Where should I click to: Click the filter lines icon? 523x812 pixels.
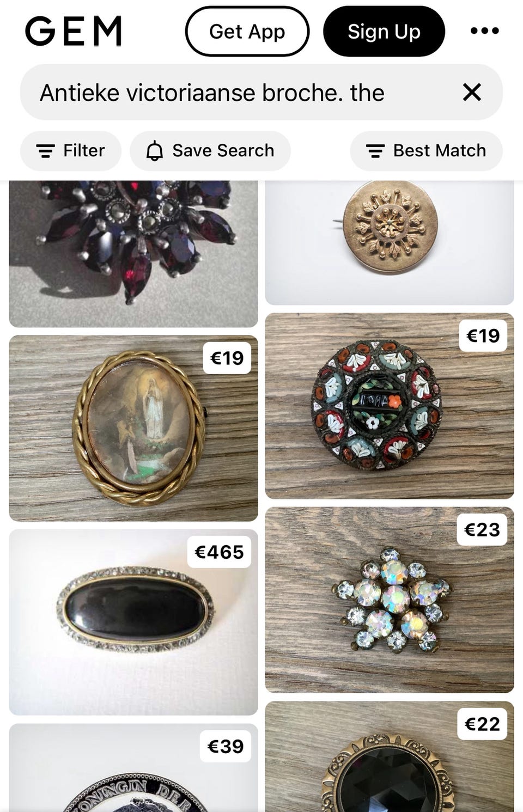click(x=45, y=151)
